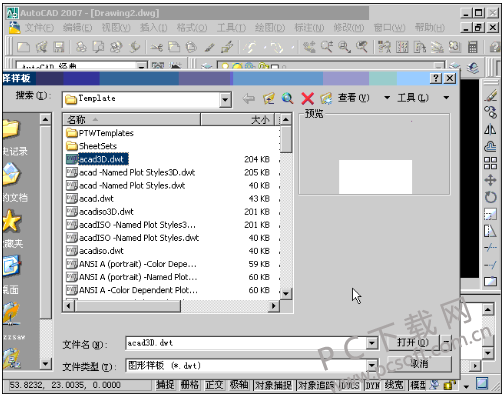Expand the workspace dropdown in AutoCAD toolbar

[142, 66]
